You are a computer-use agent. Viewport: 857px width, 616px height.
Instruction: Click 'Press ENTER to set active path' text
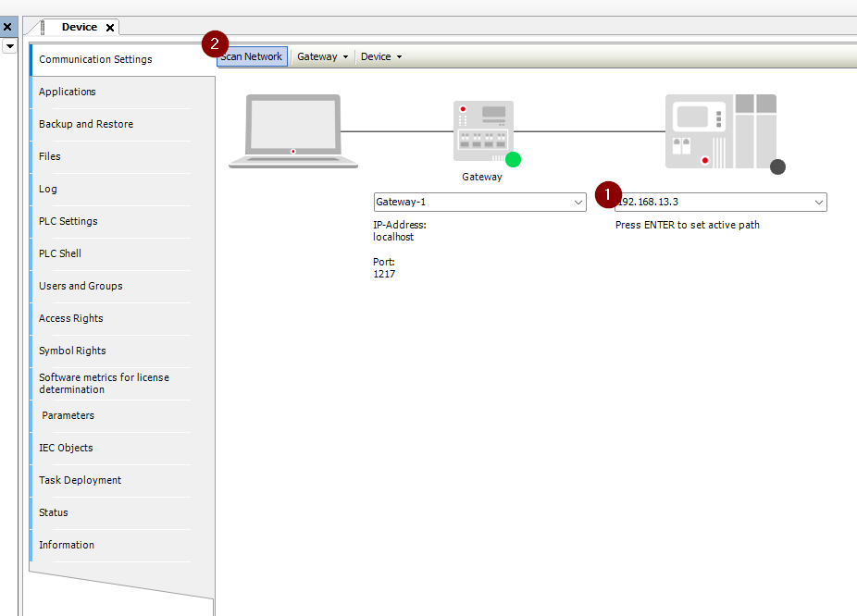point(688,225)
